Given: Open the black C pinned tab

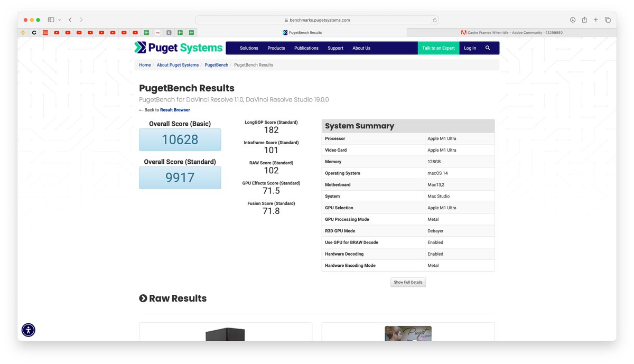Looking at the screenshot, I should [x=34, y=33].
